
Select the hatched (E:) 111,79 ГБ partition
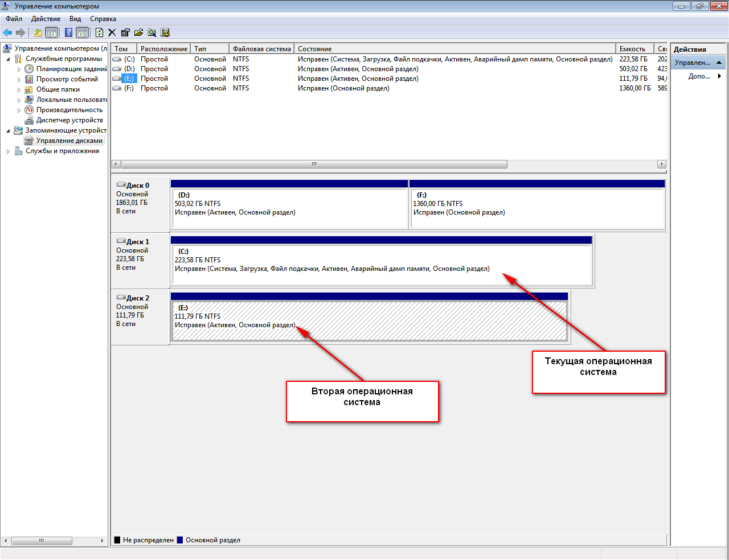click(369, 316)
